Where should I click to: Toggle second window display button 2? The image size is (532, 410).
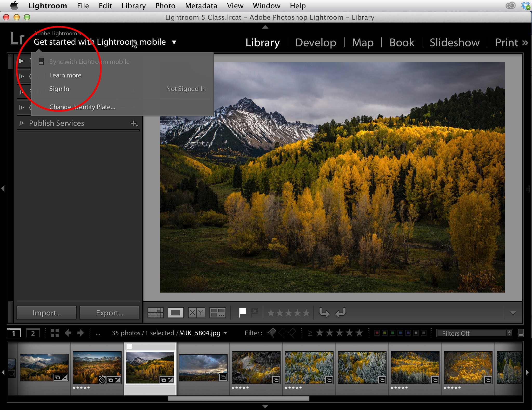pos(33,333)
